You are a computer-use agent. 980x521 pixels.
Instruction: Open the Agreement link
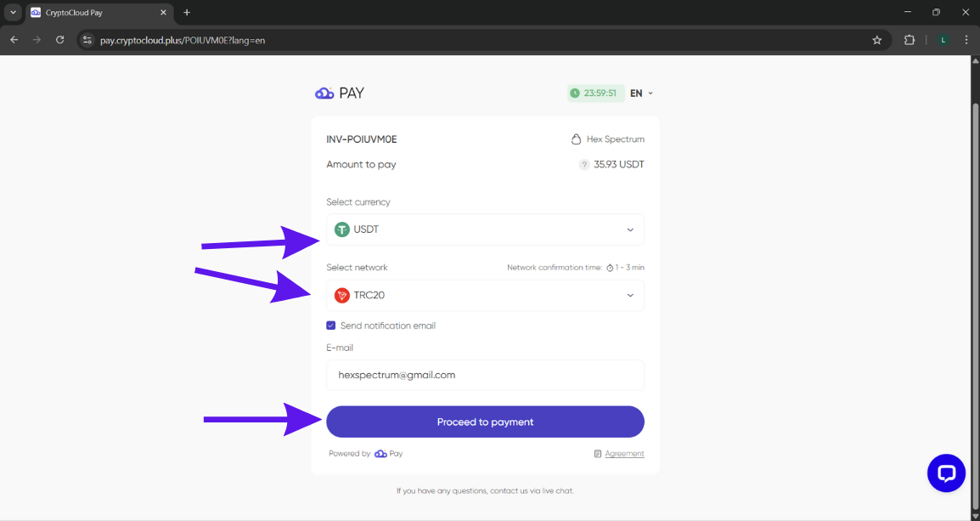coord(624,454)
